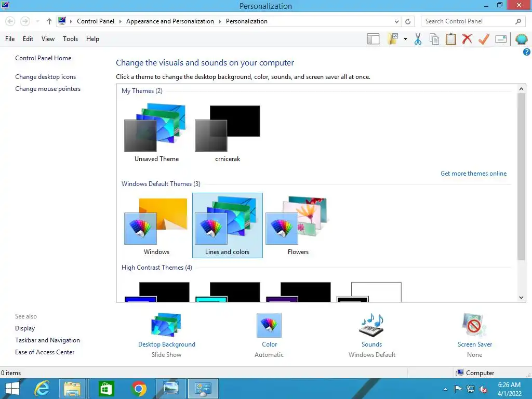
Task: Open Screen Saver settings icon
Action: [x=474, y=325]
